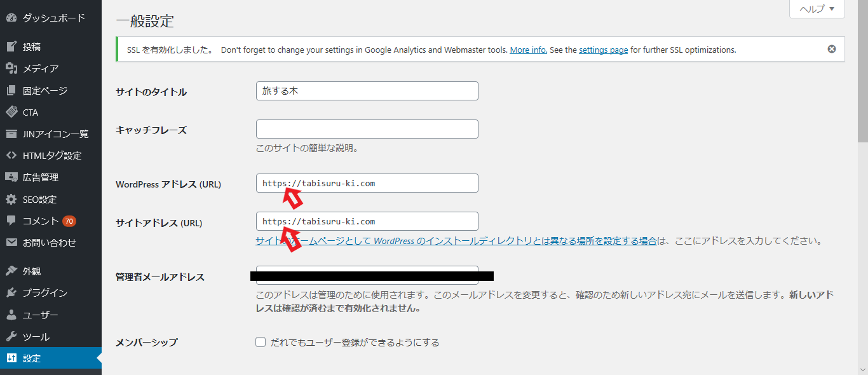The width and height of the screenshot is (868, 375).
Task: Enable the anyone-can-register membership checkbox
Action: pos(261,343)
